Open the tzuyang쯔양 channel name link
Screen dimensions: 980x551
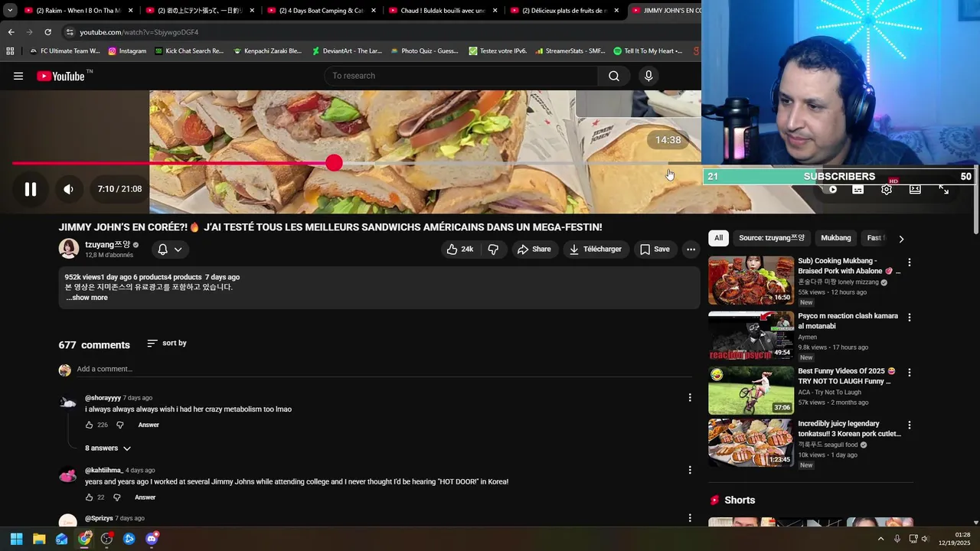(x=108, y=245)
